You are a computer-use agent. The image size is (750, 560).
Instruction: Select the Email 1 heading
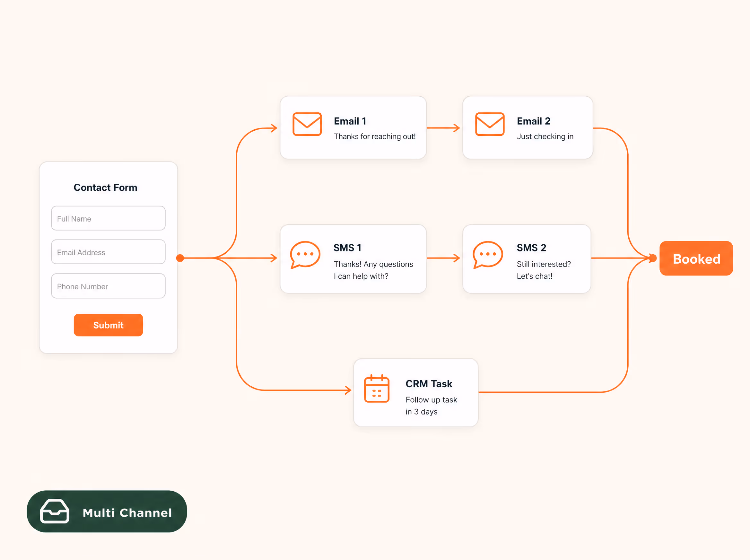[350, 121]
